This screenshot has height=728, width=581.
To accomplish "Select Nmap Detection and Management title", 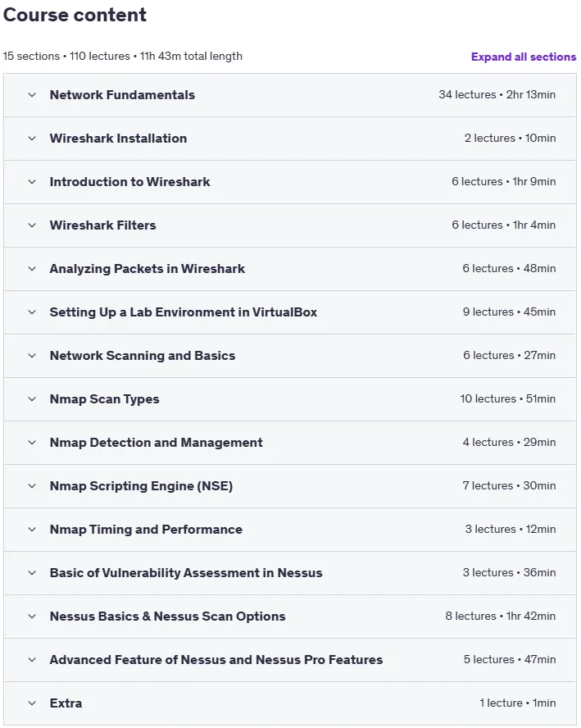I will pyautogui.click(x=156, y=443).
